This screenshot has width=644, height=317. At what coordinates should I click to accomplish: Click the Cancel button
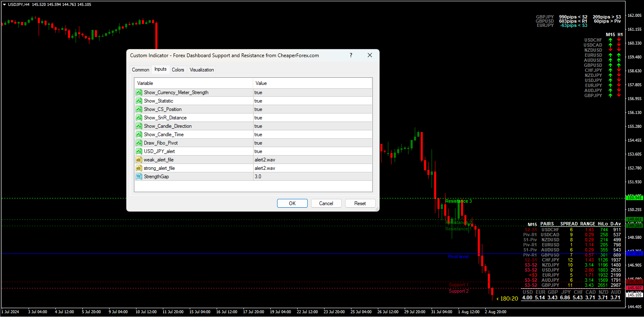326,203
